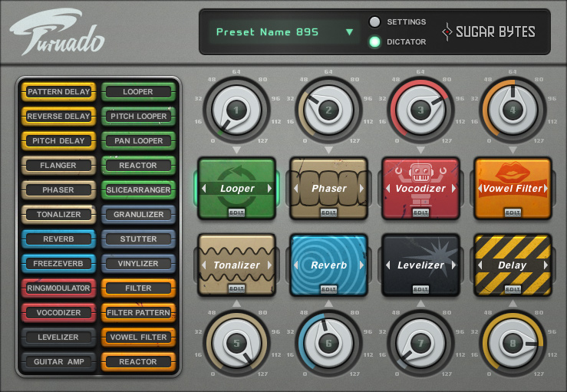Screen dimensions: 567x392
Task: Click knob 2 above Phaser
Action: (328, 110)
